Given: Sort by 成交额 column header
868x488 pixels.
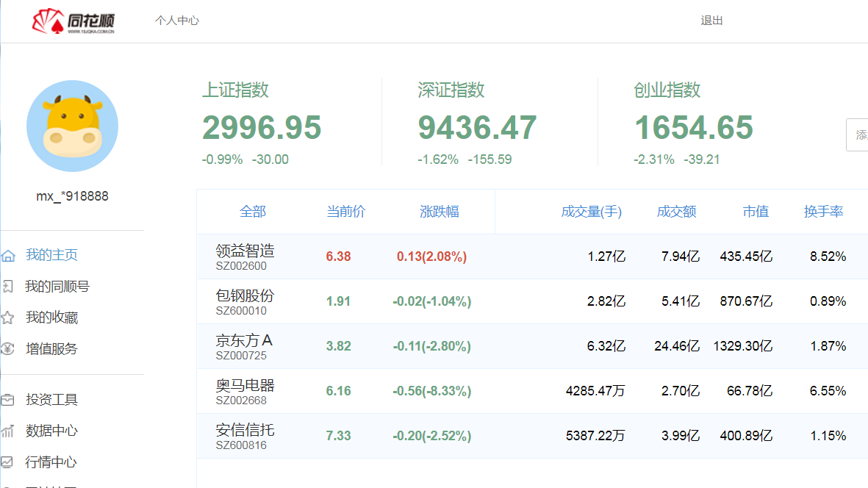Looking at the screenshot, I should click(x=676, y=212).
